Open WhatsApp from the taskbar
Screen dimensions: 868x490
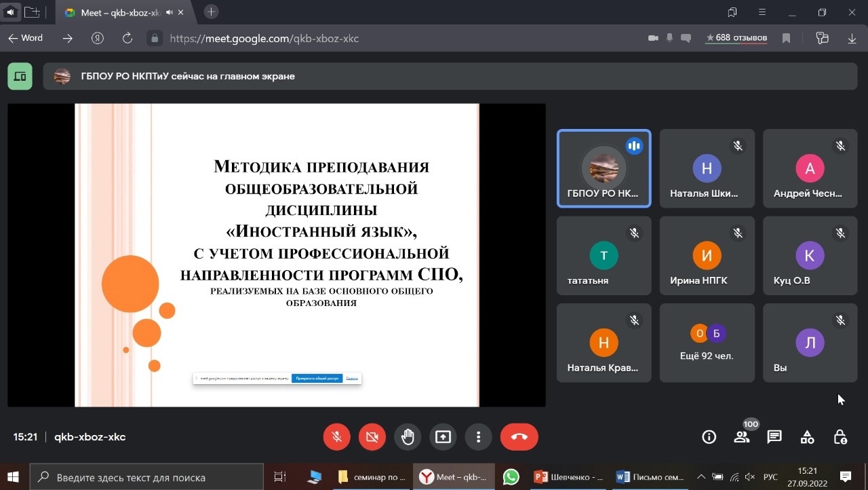tap(511, 477)
